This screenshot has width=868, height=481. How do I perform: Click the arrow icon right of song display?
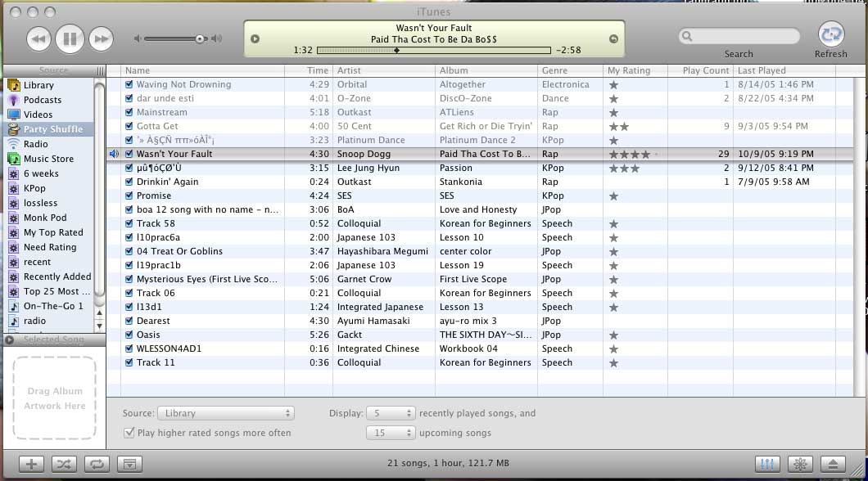[613, 38]
